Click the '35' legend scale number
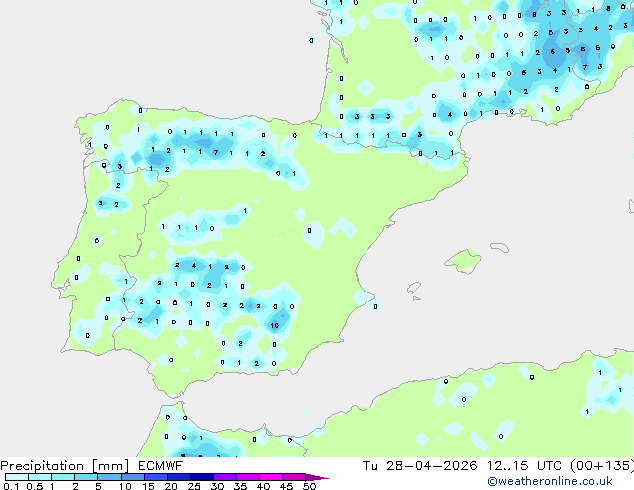Image resolution: width=634 pixels, height=490 pixels. click(x=241, y=486)
